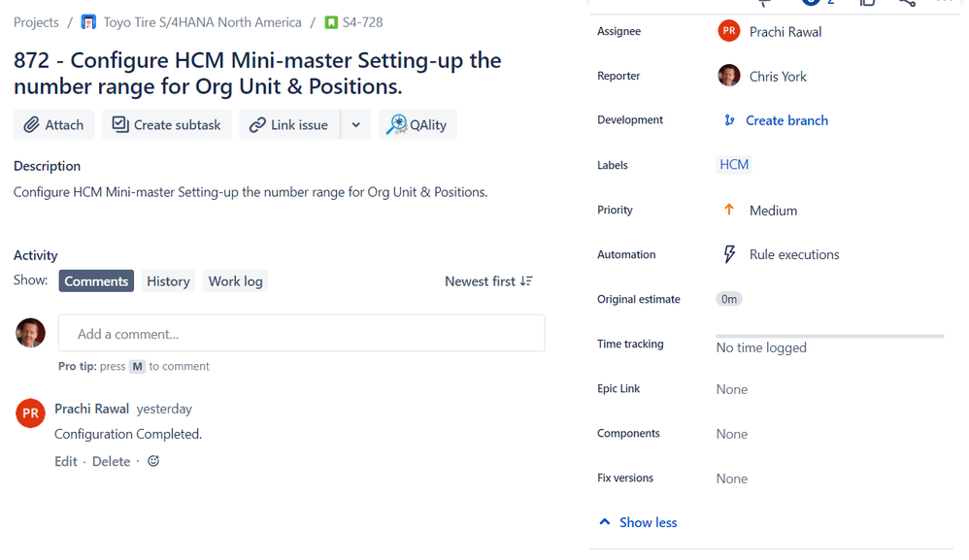The image size is (969, 560).
Task: Click the green story icon before S4-728
Action: click(x=331, y=22)
